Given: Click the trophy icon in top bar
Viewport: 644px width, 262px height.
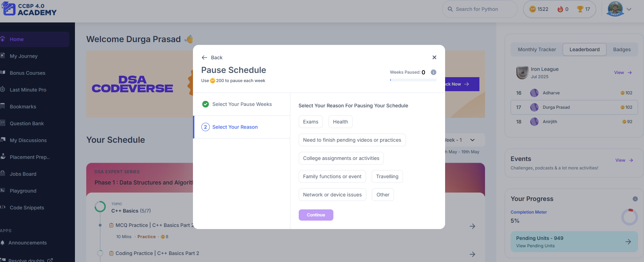Looking at the screenshot, I should (580, 9).
